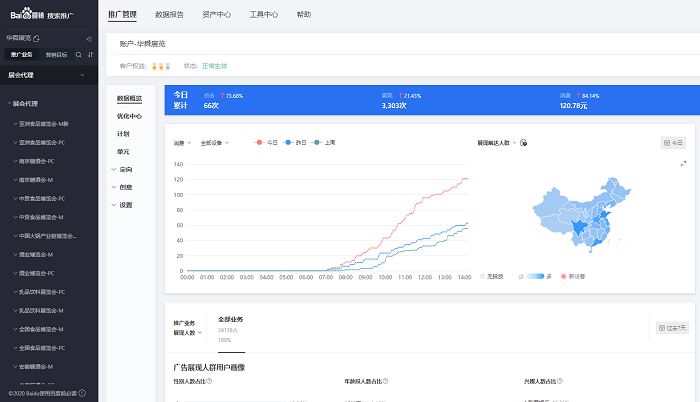Expand 中贸食品博览会-PC campaign
700x402 pixels.
pos(15,198)
